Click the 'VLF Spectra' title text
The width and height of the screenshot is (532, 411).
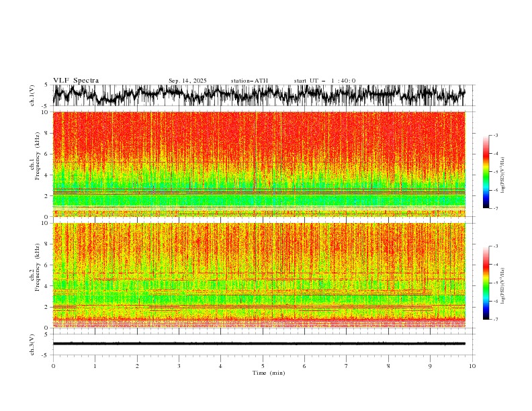(76, 81)
